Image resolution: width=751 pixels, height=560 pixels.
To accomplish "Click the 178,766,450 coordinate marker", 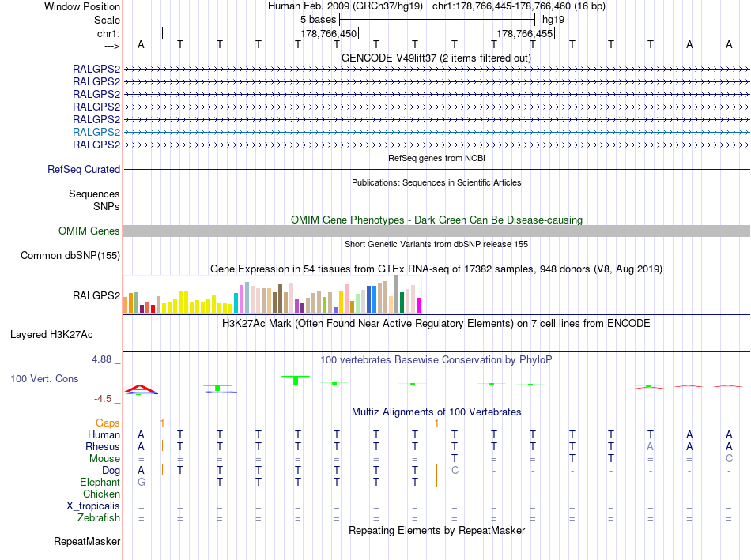I will pyautogui.click(x=329, y=33).
